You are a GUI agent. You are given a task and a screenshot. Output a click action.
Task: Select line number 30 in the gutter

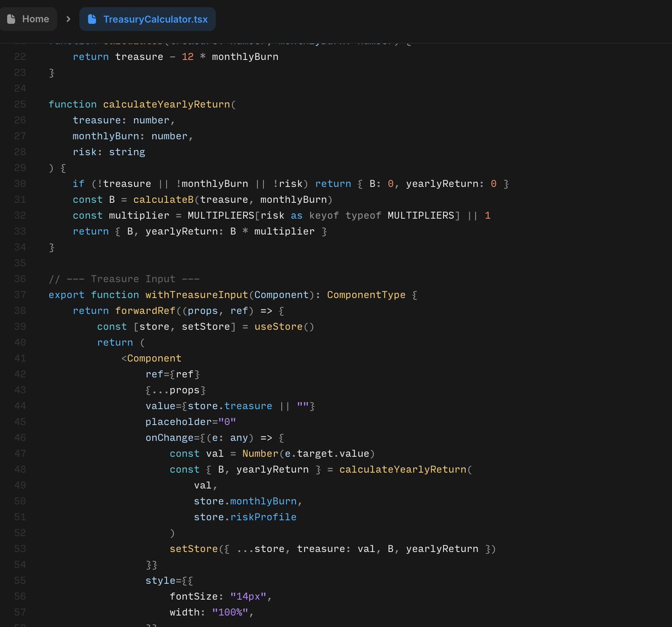[20, 183]
